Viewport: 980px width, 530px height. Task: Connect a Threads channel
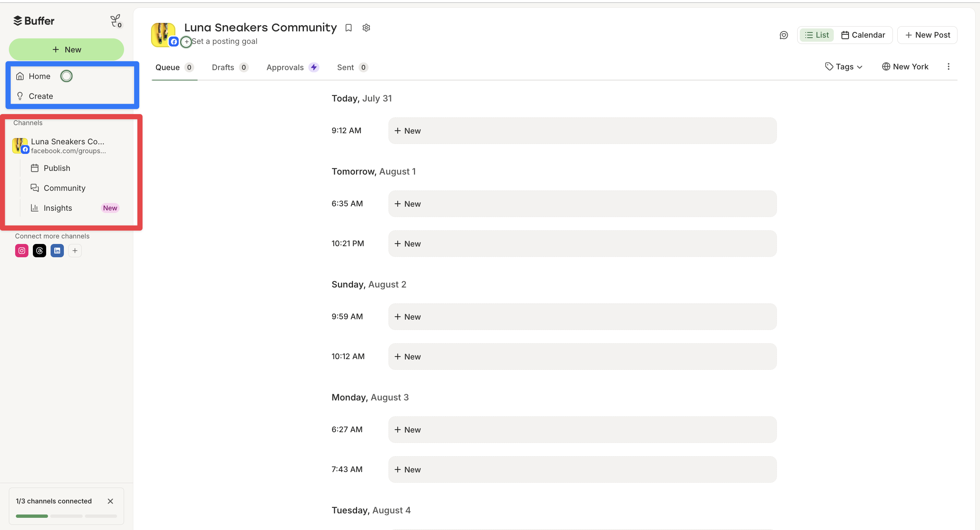coord(40,251)
